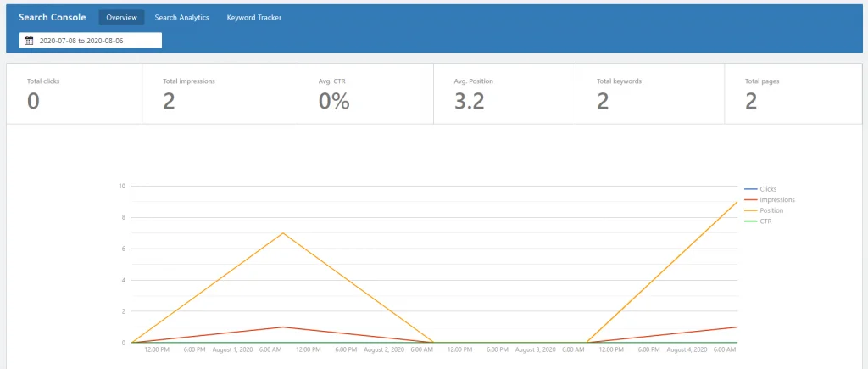This screenshot has height=369, width=868.
Task: Hide the Position line via legend
Action: click(771, 210)
